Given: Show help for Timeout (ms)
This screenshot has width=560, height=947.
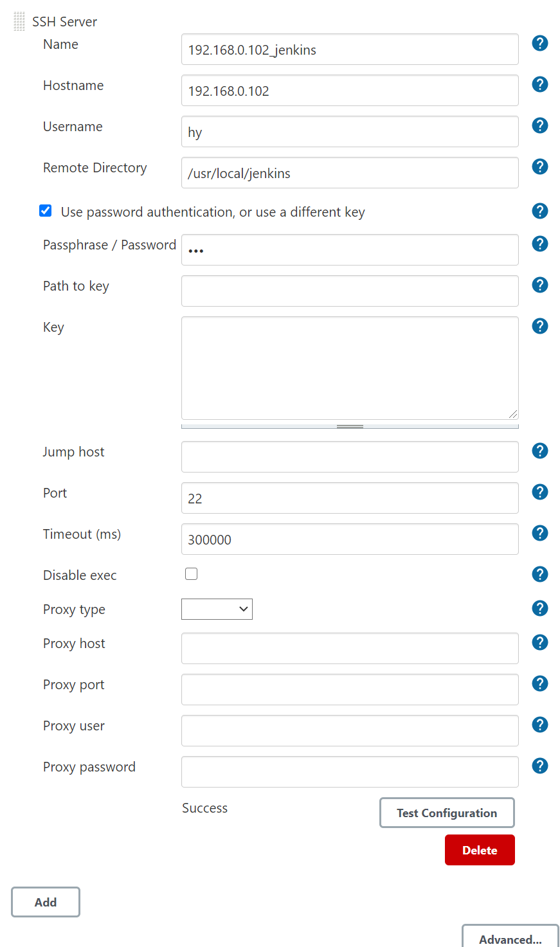Looking at the screenshot, I should point(540,534).
